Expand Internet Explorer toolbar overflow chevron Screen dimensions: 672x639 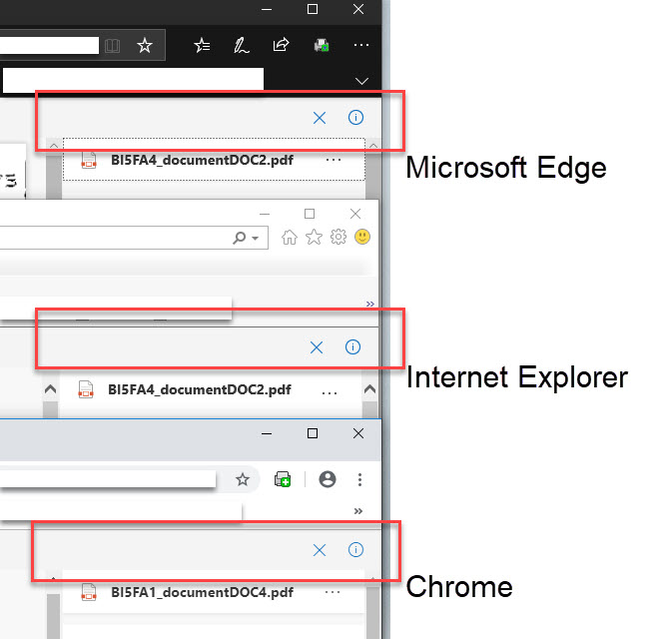pyautogui.click(x=369, y=304)
